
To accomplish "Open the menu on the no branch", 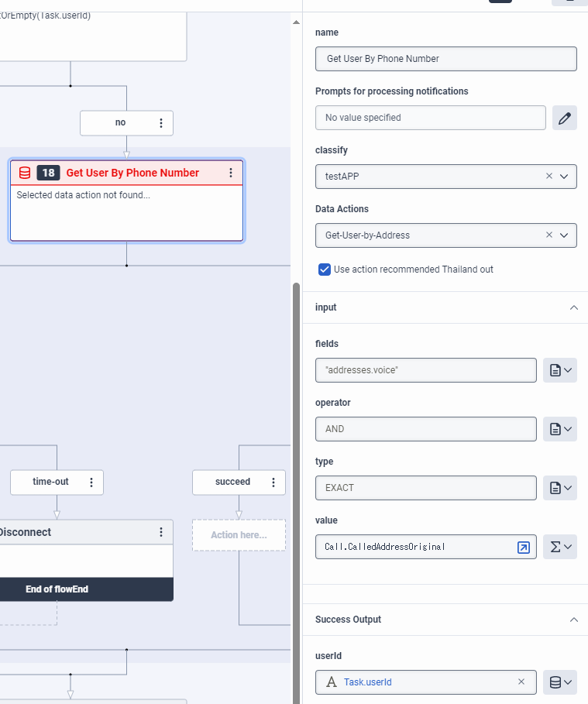I will point(161,122).
